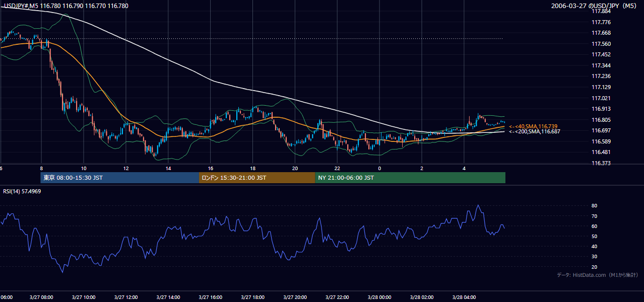Click the 116.805 price axis label
This screenshot has width=644, height=302.
pyautogui.click(x=601, y=120)
